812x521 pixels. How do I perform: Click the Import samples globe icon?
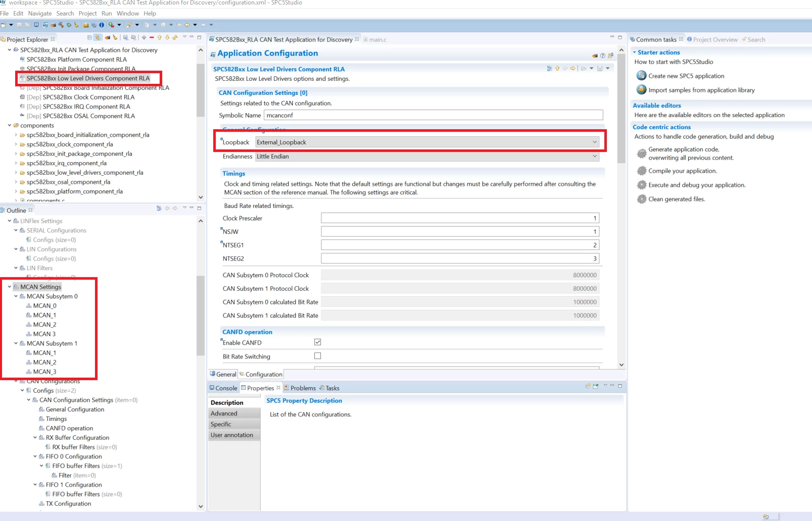pyautogui.click(x=641, y=90)
